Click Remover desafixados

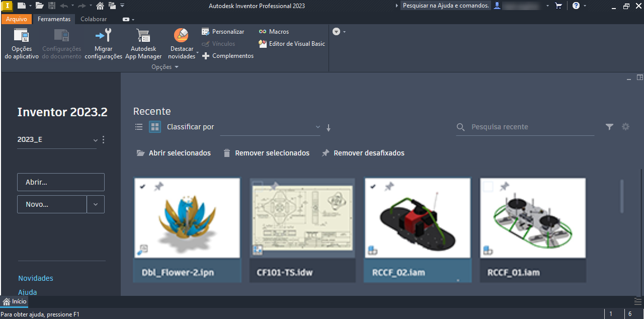[363, 153]
